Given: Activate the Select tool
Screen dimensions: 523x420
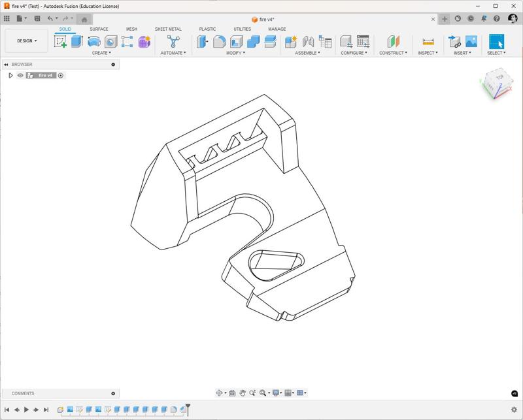Looking at the screenshot, I should (x=497, y=42).
